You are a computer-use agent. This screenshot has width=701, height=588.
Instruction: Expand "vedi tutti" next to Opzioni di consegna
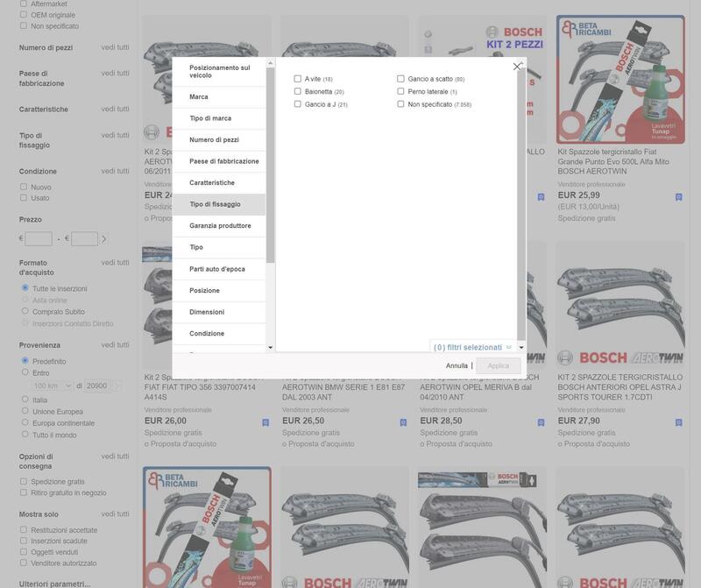point(115,456)
